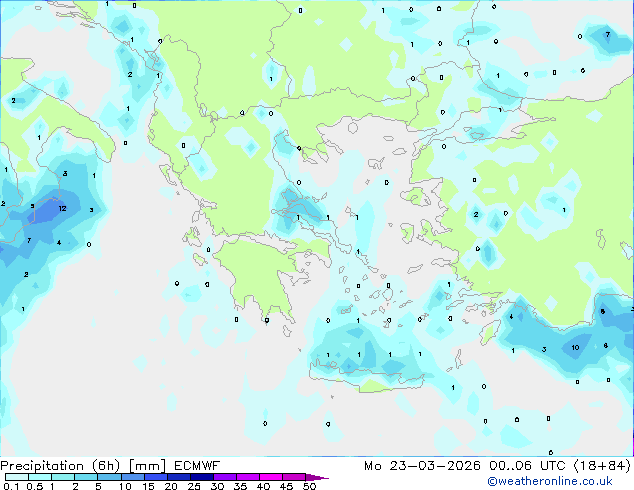Viewport: 634px width, 490px height.
Task: Click the 'Mo 23-03-2026' date text
Action: point(422,466)
